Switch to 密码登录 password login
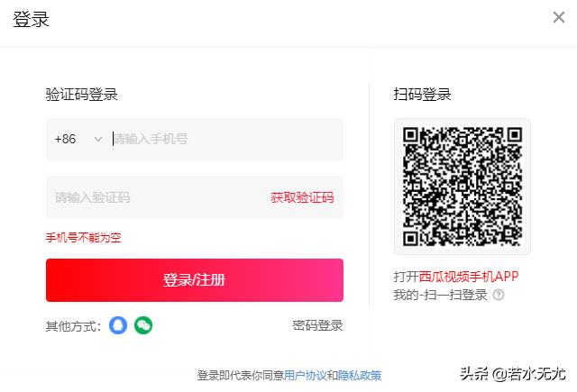Screen dimensions: 577x392 (x=317, y=326)
